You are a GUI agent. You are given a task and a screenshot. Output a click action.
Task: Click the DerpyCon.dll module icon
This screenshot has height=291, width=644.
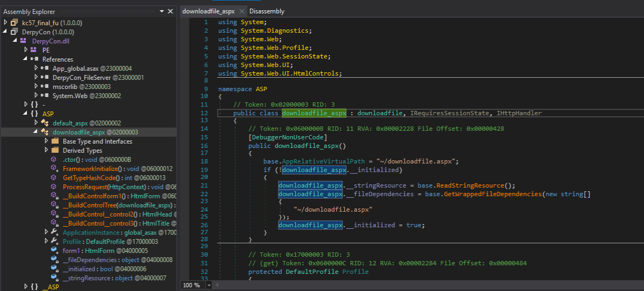(23, 41)
